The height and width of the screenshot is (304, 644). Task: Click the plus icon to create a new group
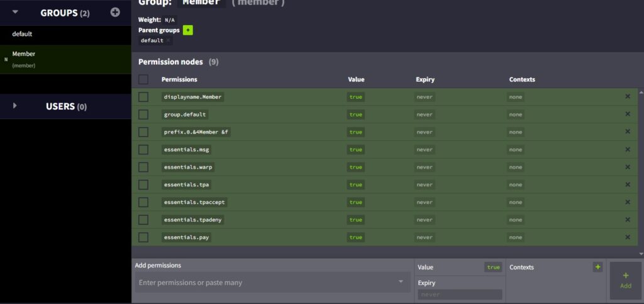(x=114, y=12)
